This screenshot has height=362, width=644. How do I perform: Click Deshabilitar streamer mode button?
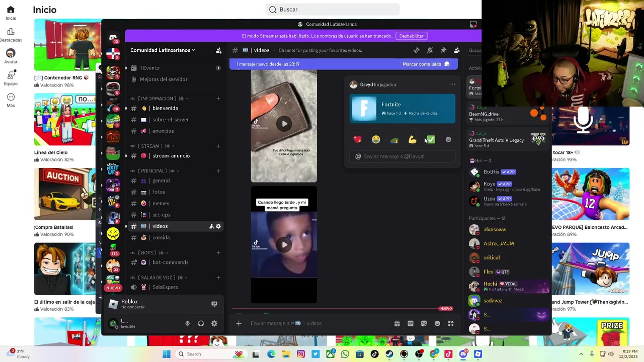412,36
